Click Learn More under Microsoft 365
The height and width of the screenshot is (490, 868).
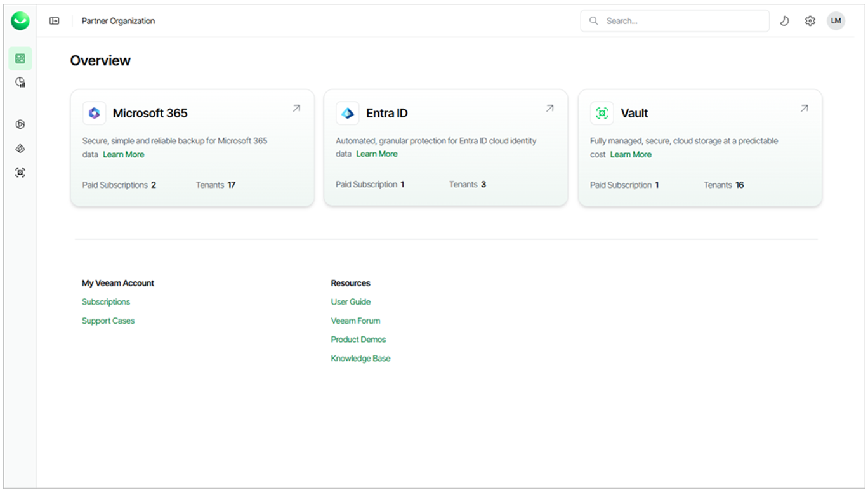[x=123, y=154]
